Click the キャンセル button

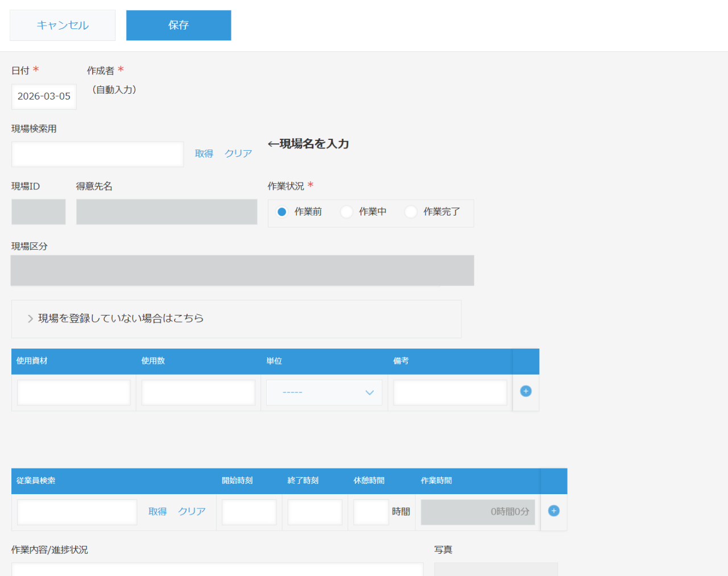(63, 25)
